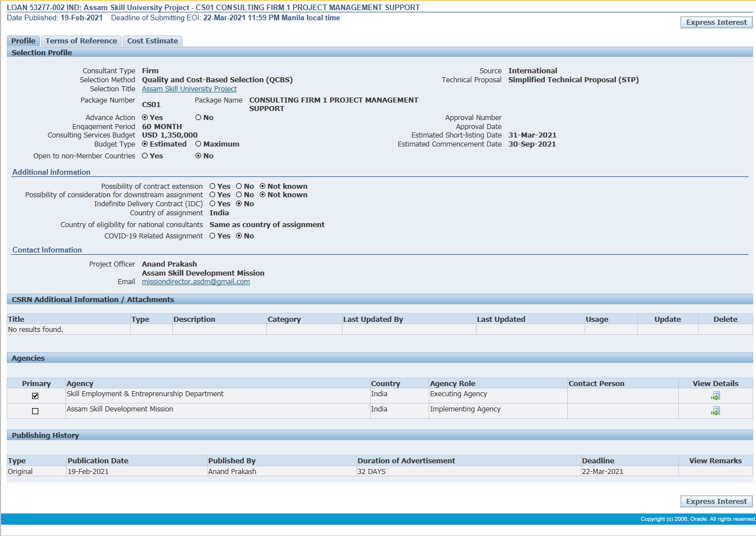This screenshot has height=536, width=756.
Task: Open Assam Skill University Project link
Action: click(189, 88)
